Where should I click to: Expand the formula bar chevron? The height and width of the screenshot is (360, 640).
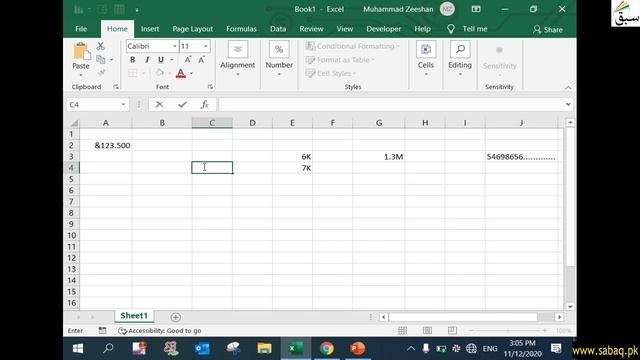pos(568,104)
